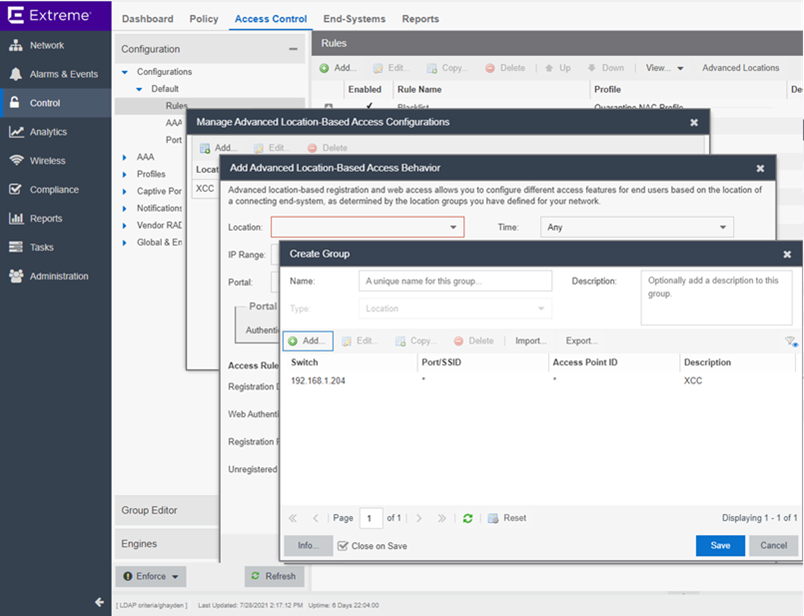
Task: Switch to the Policy tab
Action: coord(204,18)
